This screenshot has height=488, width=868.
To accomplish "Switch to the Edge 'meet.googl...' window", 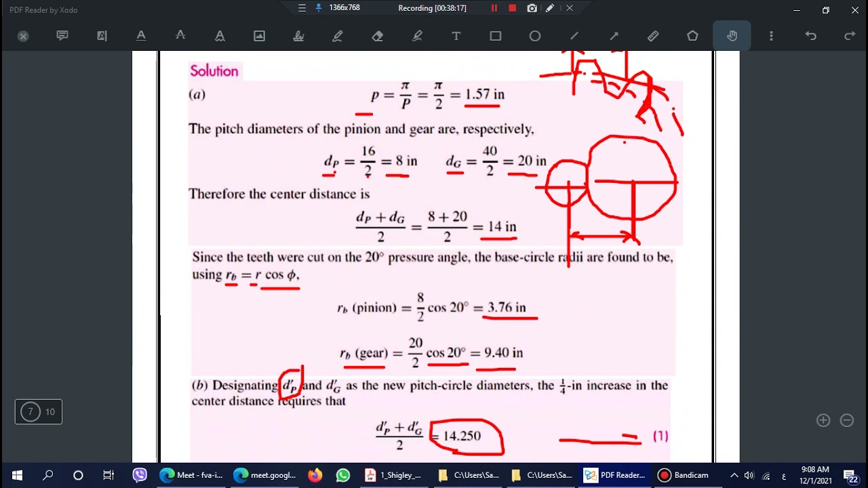I will click(x=264, y=475).
